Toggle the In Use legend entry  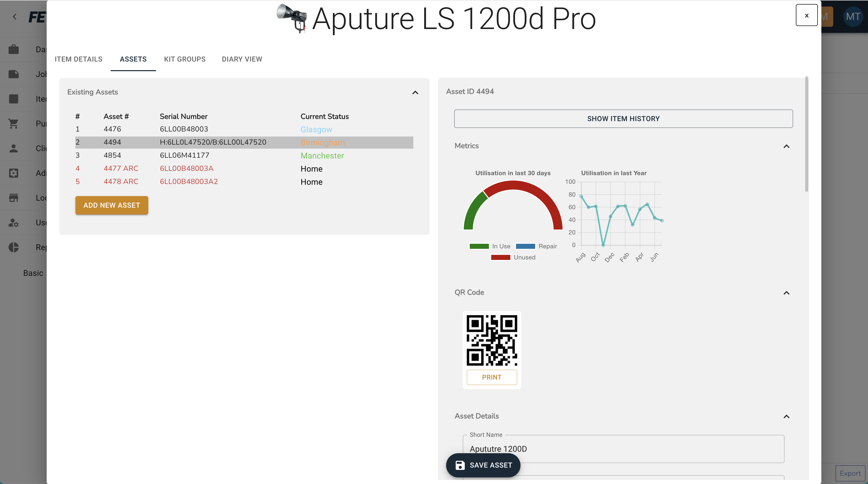click(x=489, y=246)
